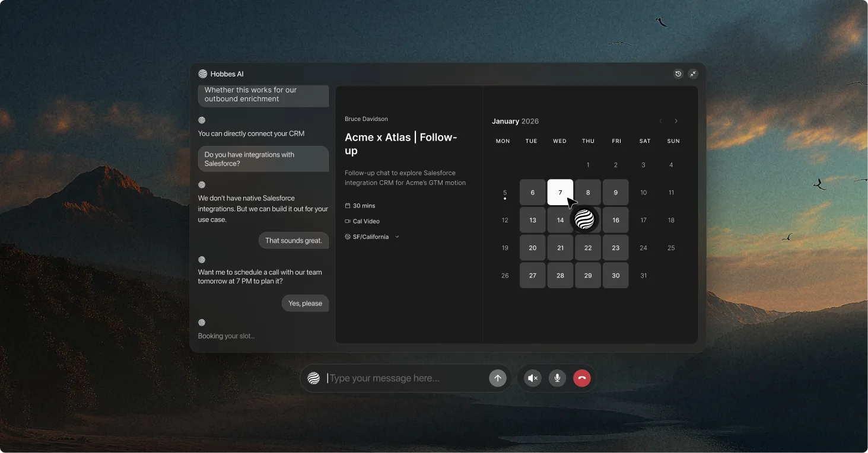Viewport: 868px width, 453px height.
Task: Click the 'Booking your slot...' status text
Action: (x=226, y=336)
